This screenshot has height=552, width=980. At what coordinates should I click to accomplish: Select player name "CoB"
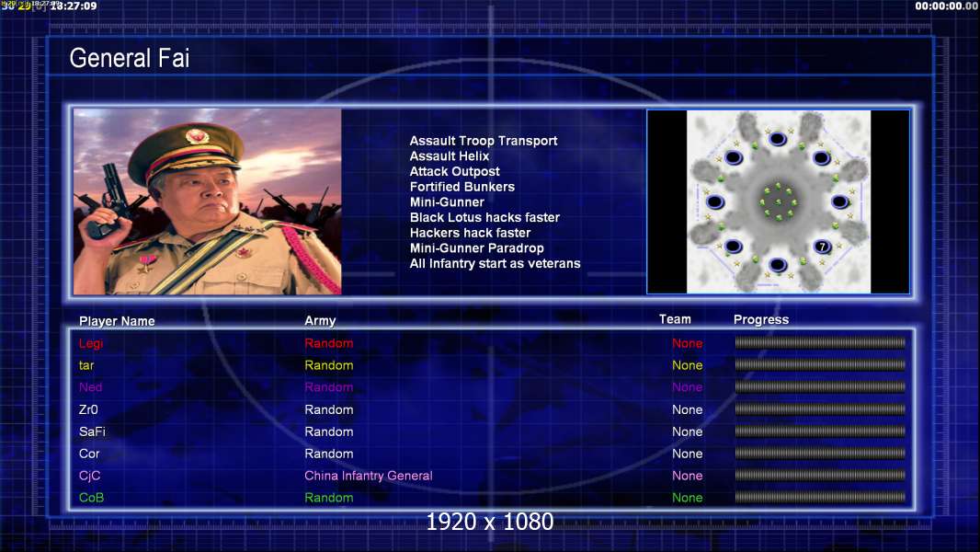tap(91, 498)
